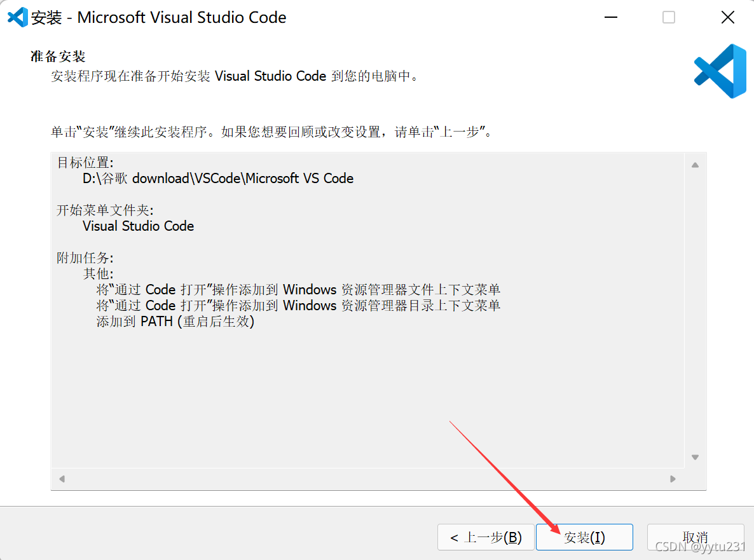754x560 pixels.
Task: Go back with 上一步(B) button
Action: tap(486, 537)
